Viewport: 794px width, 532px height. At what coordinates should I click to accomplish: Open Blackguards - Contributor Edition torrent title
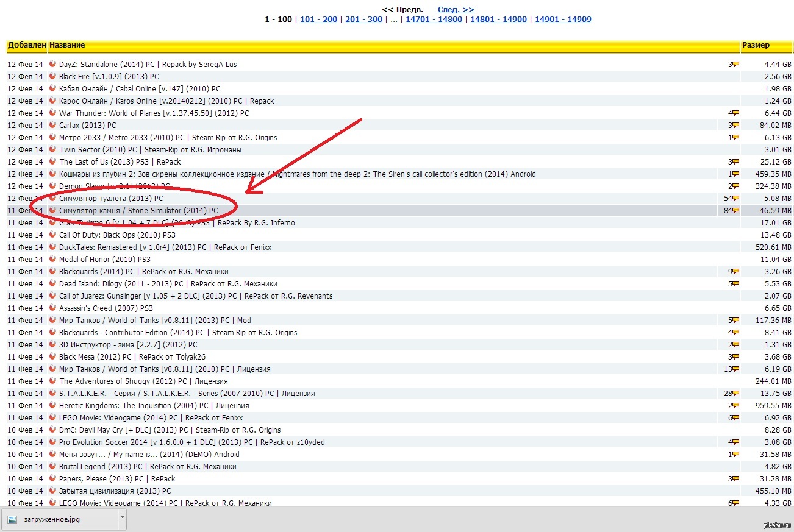(178, 332)
